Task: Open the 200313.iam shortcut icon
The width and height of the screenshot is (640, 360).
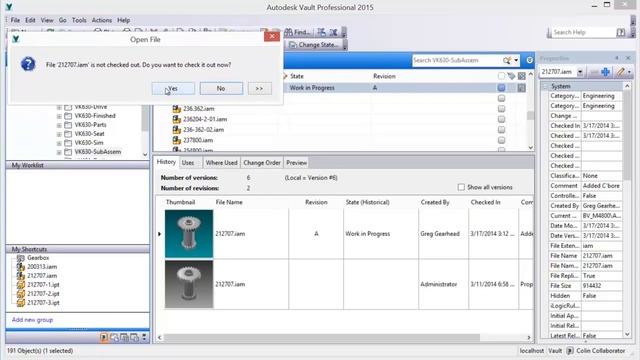Action: [20, 267]
